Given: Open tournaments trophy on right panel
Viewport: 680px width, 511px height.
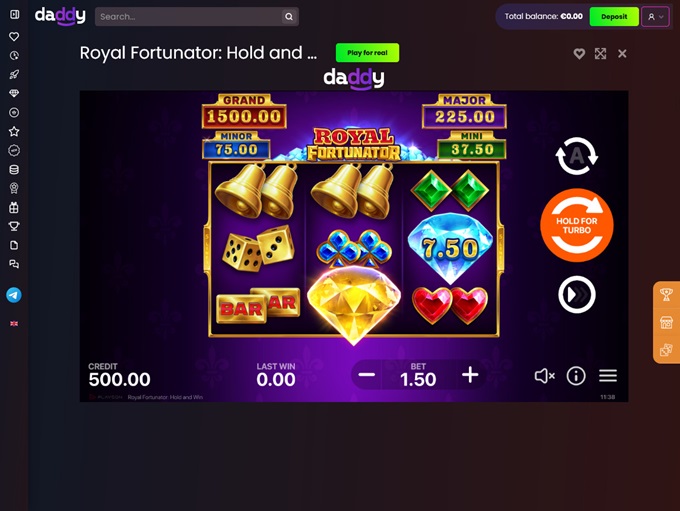Looking at the screenshot, I should [x=667, y=295].
